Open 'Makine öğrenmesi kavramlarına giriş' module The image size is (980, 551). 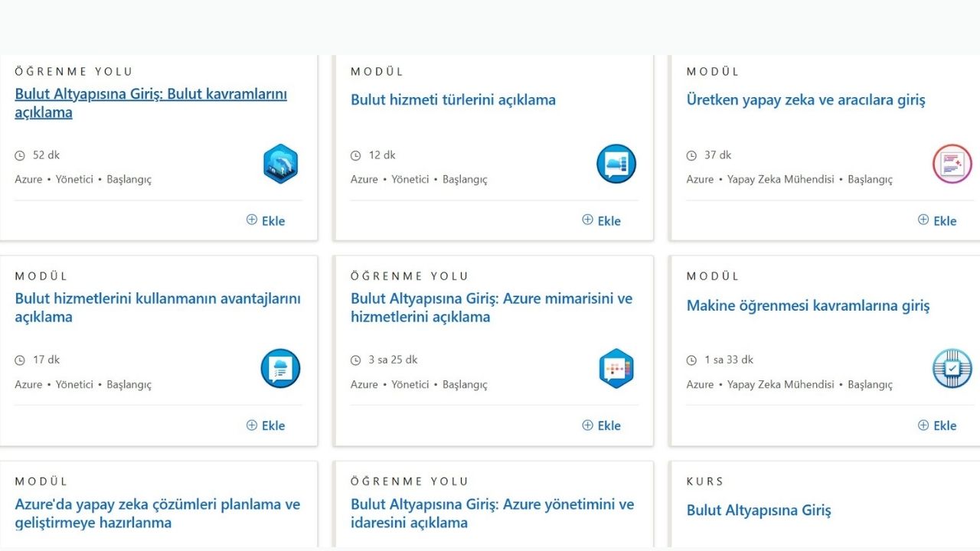[x=807, y=305]
